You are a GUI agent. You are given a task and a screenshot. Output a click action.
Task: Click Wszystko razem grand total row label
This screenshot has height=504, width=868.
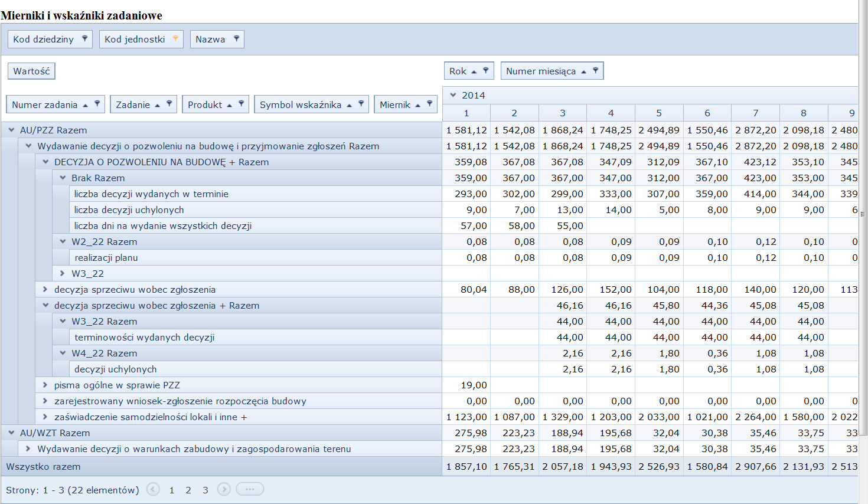pyautogui.click(x=43, y=466)
